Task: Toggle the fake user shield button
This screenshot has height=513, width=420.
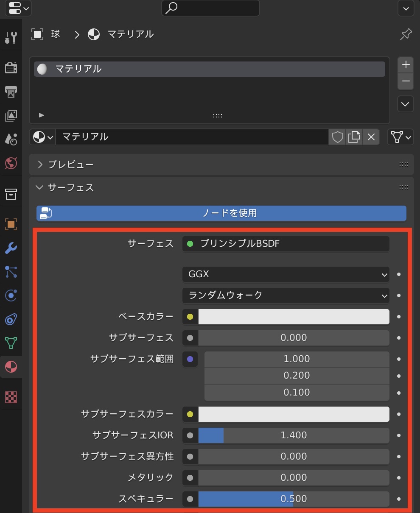Action: click(x=337, y=137)
